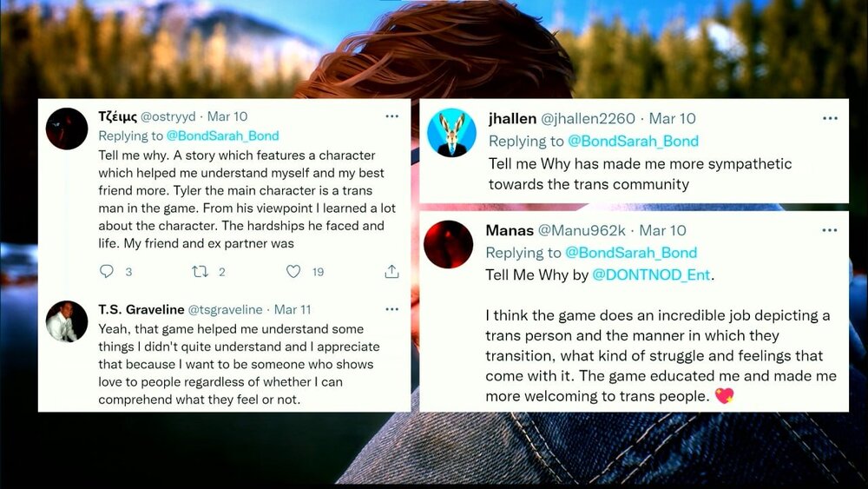868x489 pixels.
Task: Open the jhallen display name
Action: point(512,118)
